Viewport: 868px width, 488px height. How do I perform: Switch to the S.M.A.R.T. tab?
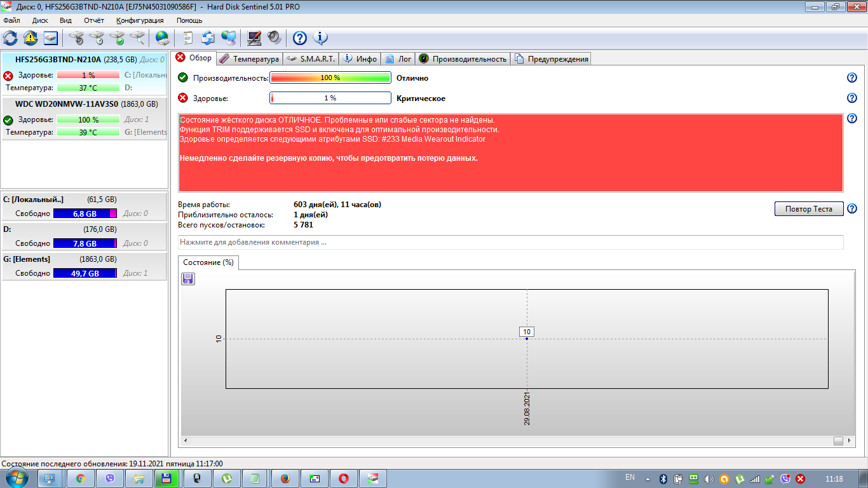coord(310,59)
